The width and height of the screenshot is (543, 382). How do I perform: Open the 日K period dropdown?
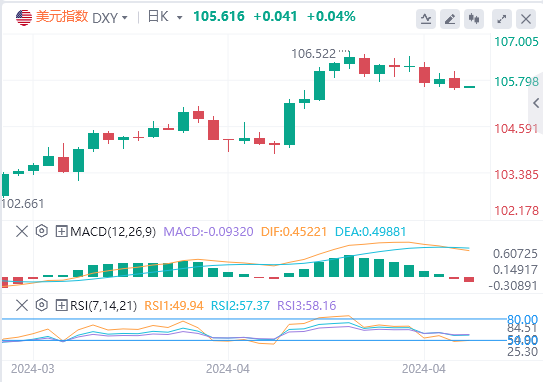pyautogui.click(x=165, y=17)
